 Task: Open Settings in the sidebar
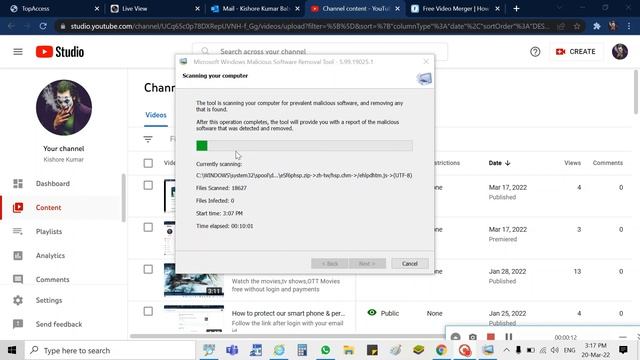(49, 300)
